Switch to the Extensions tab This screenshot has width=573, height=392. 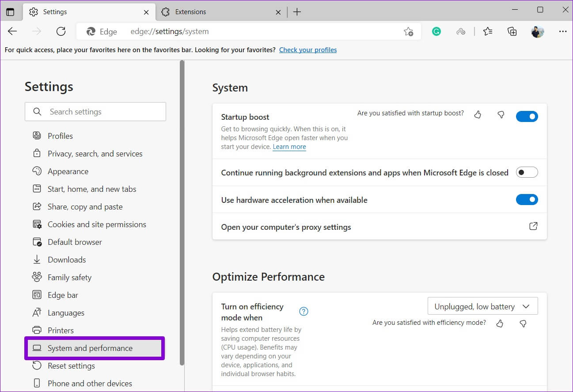click(x=221, y=12)
